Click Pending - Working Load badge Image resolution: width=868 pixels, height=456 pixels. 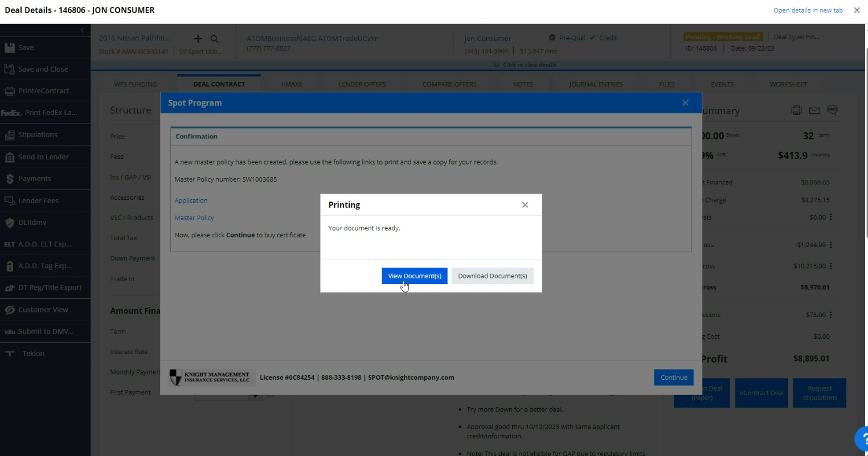723,37
